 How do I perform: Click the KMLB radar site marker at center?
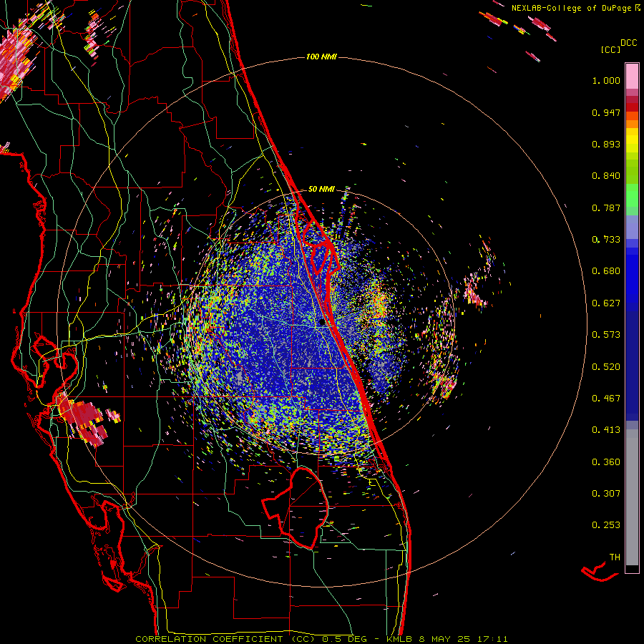(x=323, y=323)
